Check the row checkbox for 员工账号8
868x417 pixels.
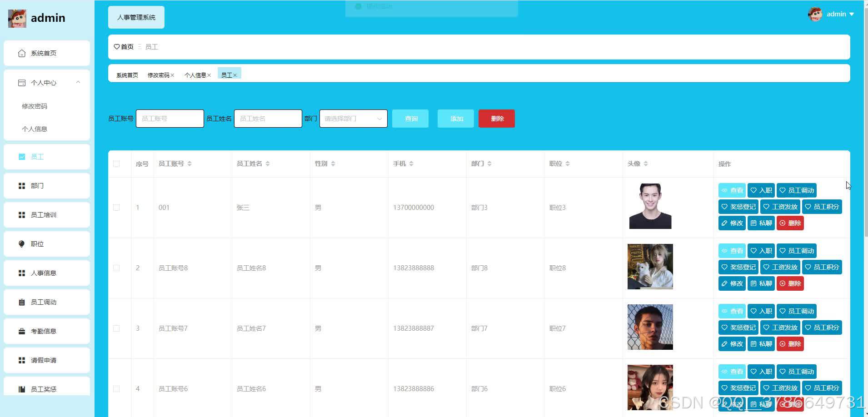coord(116,268)
